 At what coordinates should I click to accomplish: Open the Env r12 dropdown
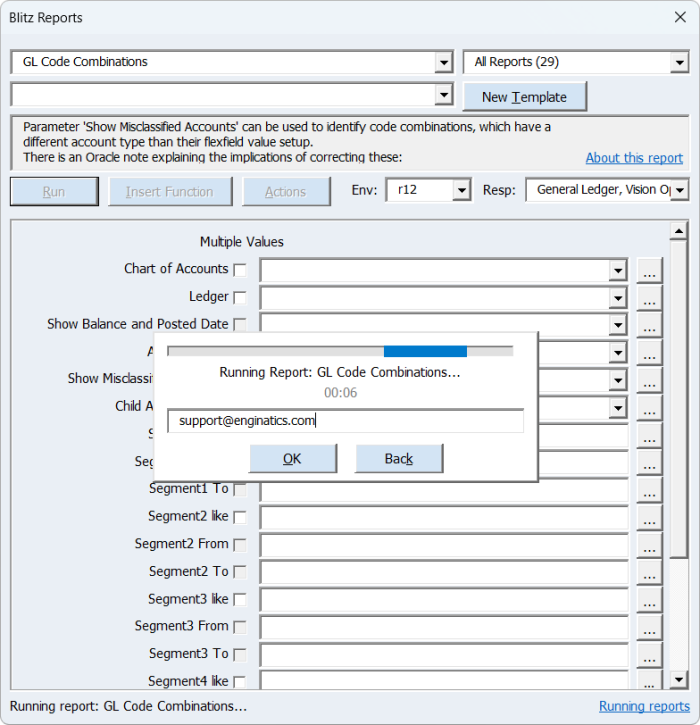pyautogui.click(x=461, y=190)
